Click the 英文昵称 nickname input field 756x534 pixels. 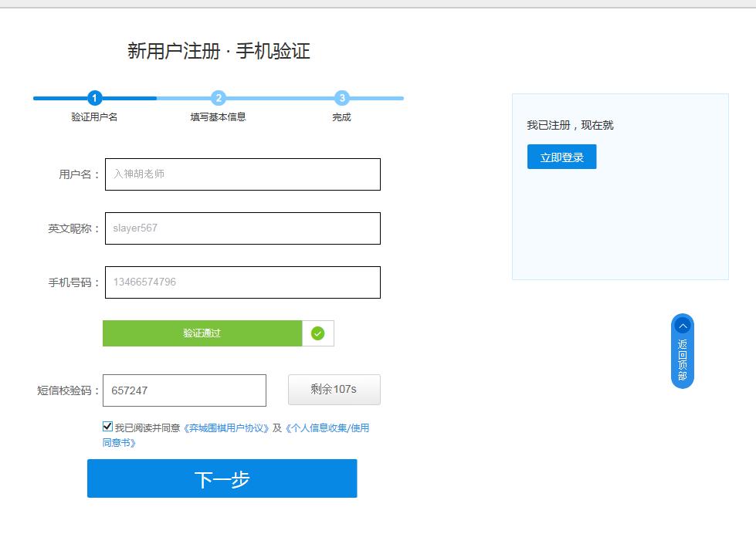tap(242, 228)
